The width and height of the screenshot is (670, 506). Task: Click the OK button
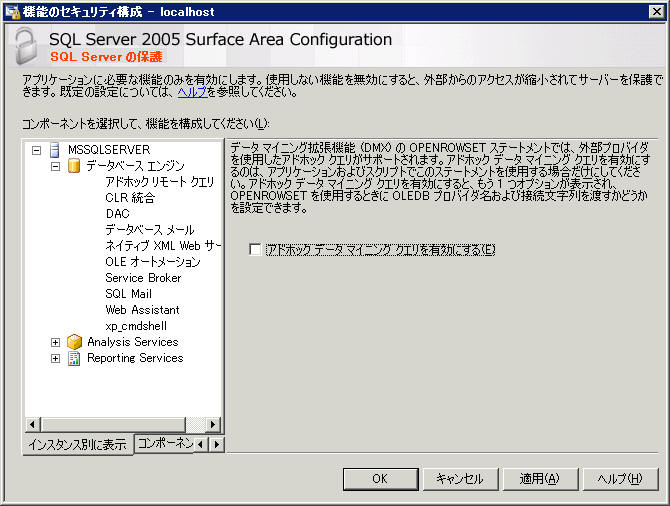(x=380, y=479)
